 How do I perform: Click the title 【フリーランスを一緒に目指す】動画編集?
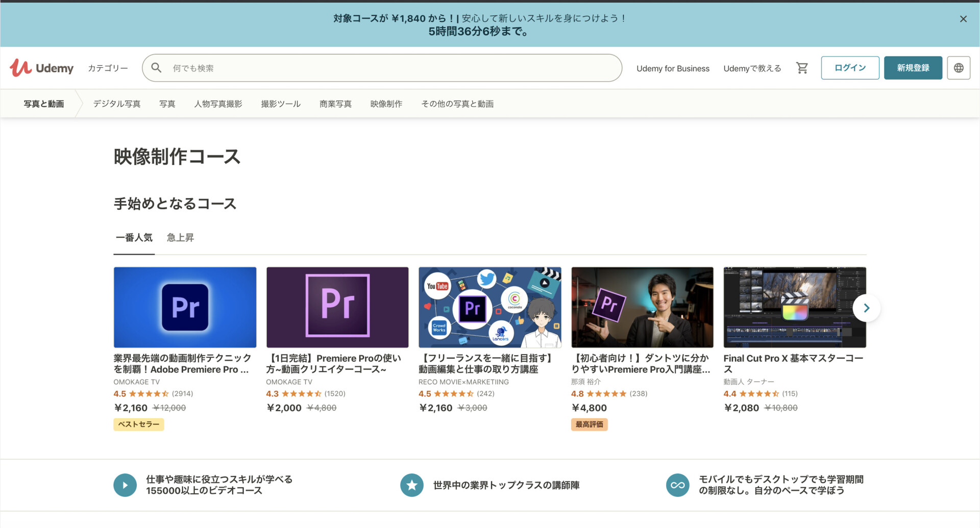tap(487, 364)
